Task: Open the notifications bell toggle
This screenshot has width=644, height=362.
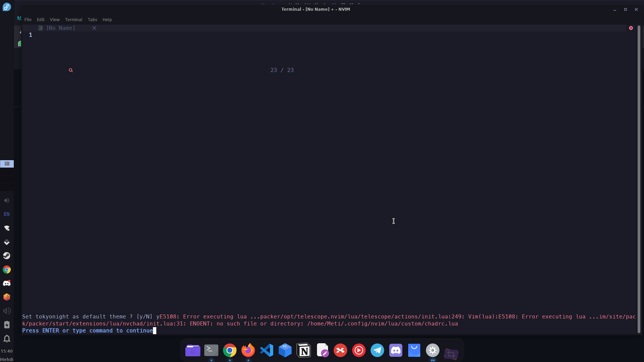Action: pos(7,339)
